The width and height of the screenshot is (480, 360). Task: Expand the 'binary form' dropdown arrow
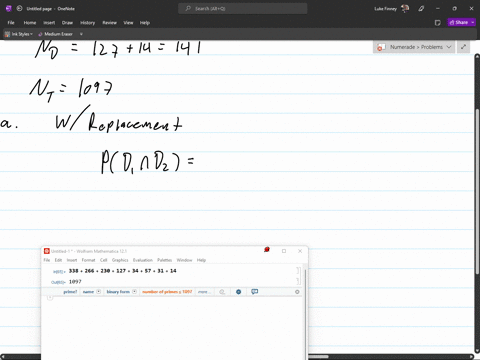click(x=134, y=292)
